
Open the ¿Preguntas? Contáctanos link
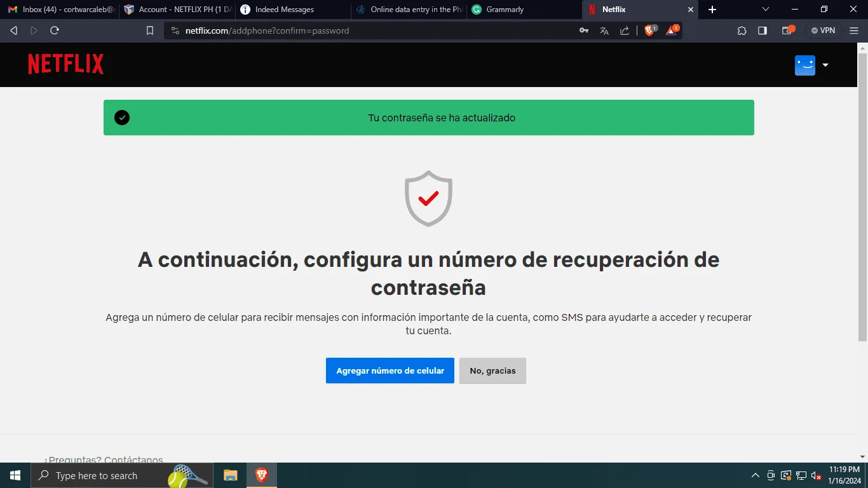[104, 459]
